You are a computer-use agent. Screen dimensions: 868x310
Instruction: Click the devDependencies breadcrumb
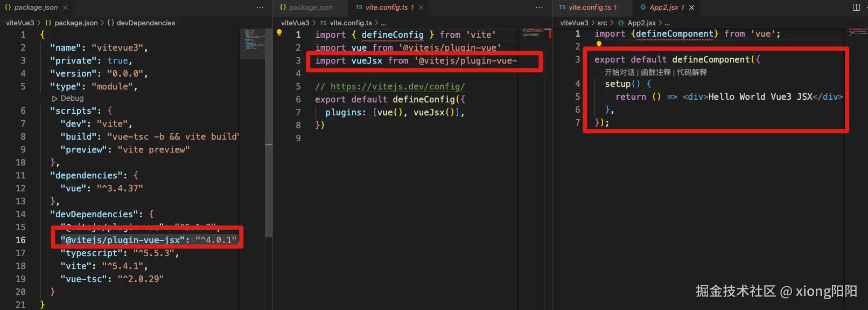[x=145, y=23]
